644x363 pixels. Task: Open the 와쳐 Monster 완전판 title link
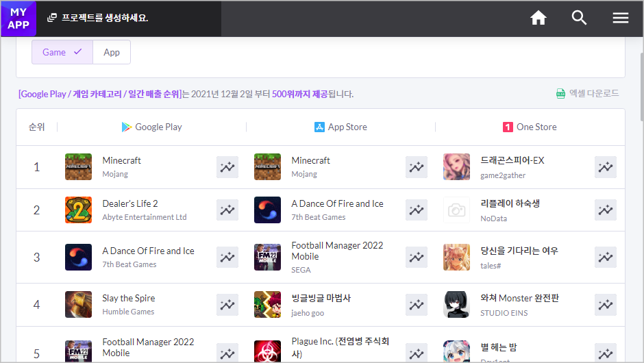click(519, 298)
